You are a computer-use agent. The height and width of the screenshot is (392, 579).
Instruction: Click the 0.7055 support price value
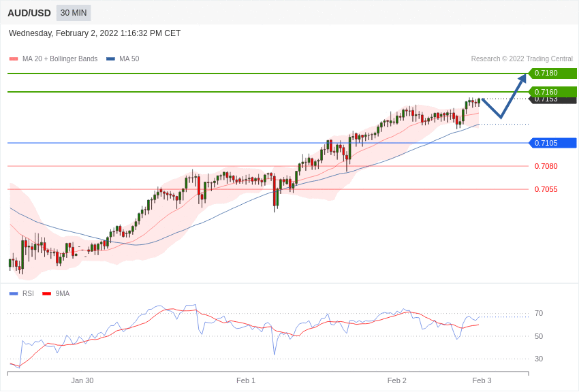point(546,190)
